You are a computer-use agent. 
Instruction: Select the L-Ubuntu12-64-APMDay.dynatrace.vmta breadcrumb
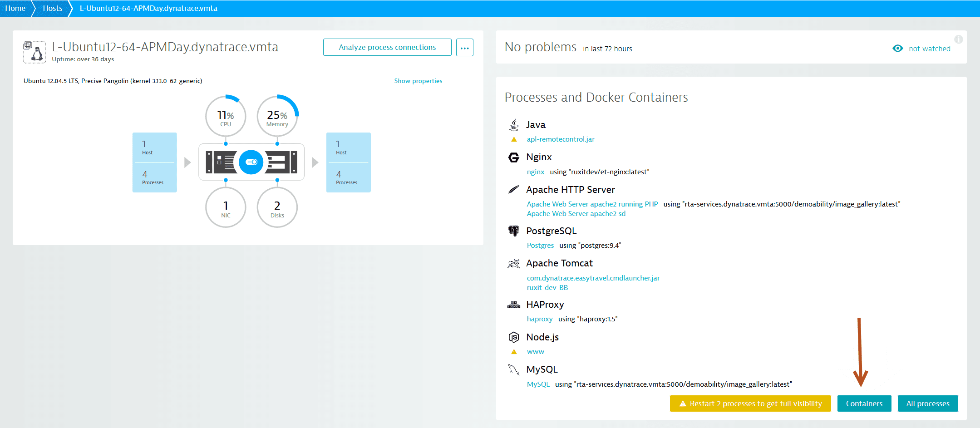tap(148, 8)
